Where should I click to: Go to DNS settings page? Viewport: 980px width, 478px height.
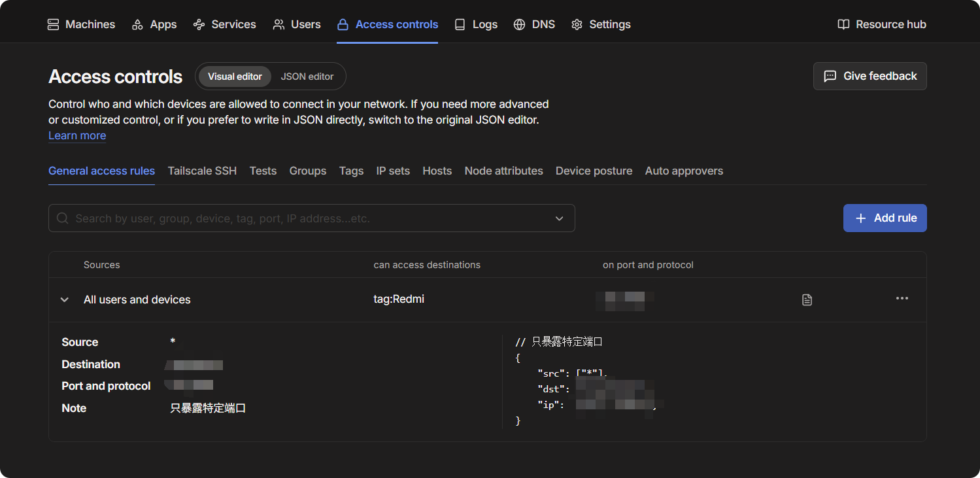click(x=534, y=24)
